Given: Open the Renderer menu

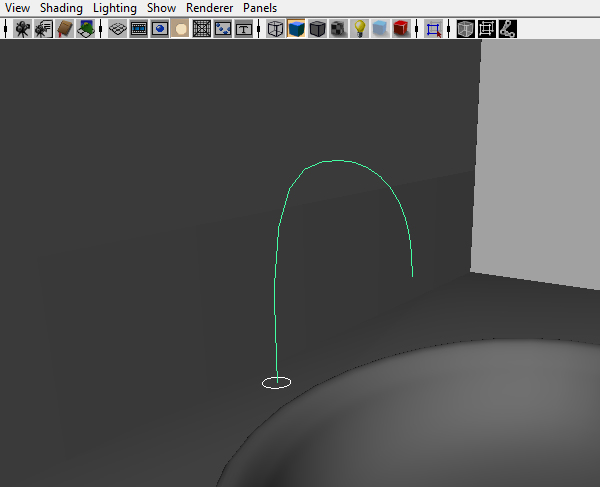Looking at the screenshot, I should [209, 8].
